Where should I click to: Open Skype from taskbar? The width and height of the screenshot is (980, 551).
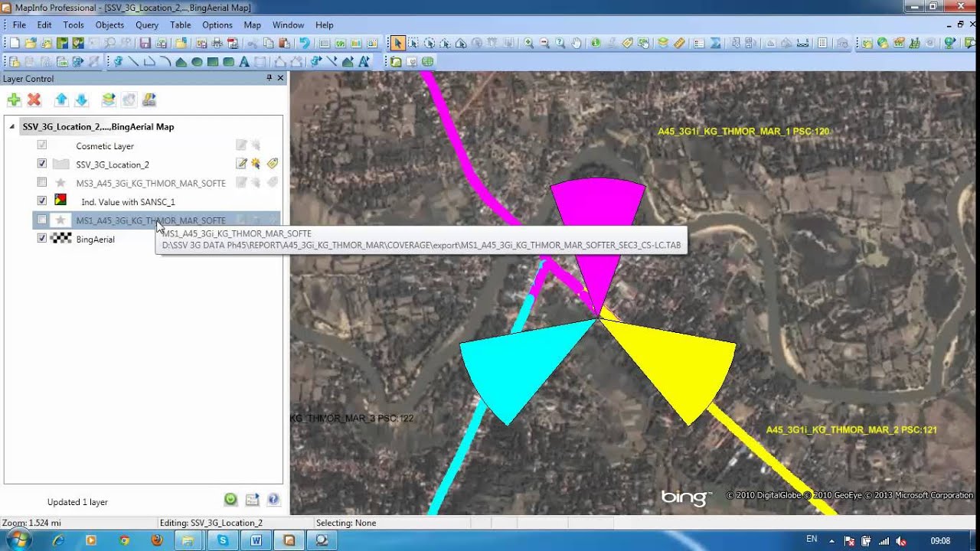[223, 540]
